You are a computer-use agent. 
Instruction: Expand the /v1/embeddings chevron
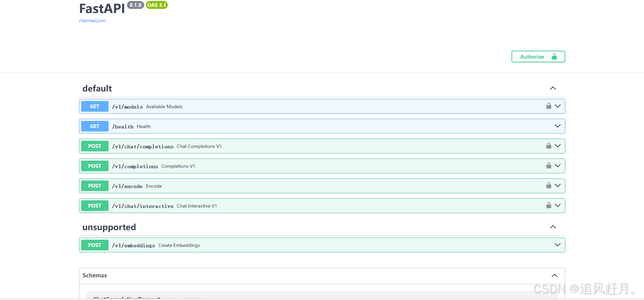tap(558, 245)
